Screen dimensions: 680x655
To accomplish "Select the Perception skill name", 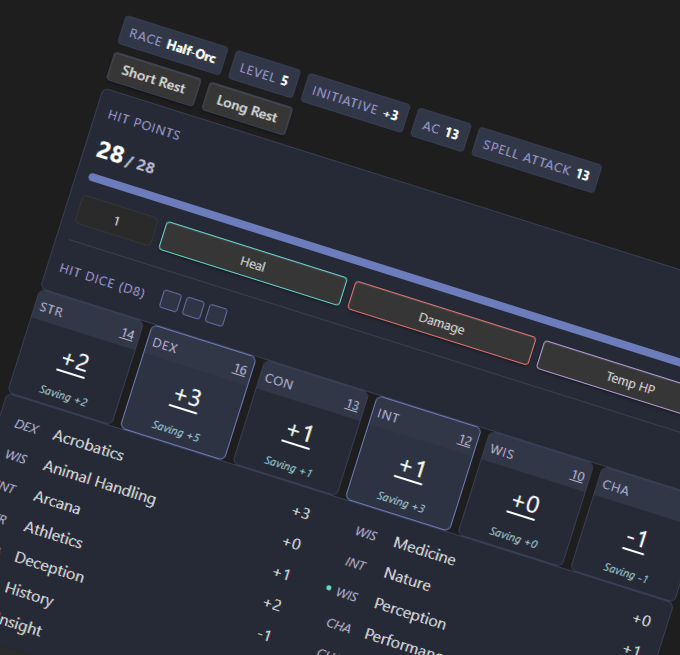I will tap(410, 613).
